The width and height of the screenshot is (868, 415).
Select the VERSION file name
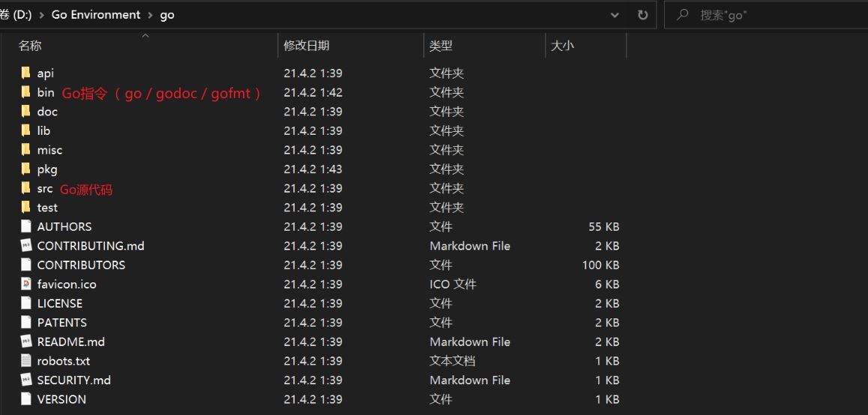pos(61,399)
